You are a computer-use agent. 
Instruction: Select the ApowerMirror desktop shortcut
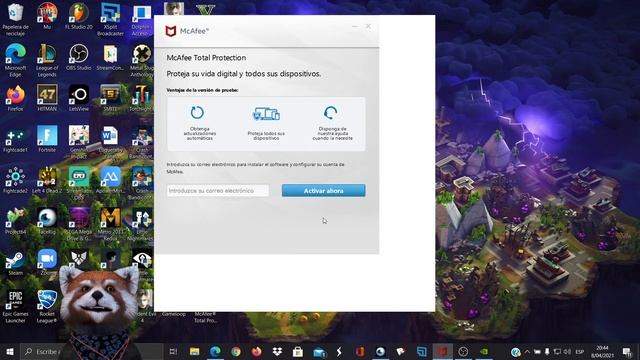[x=110, y=180]
